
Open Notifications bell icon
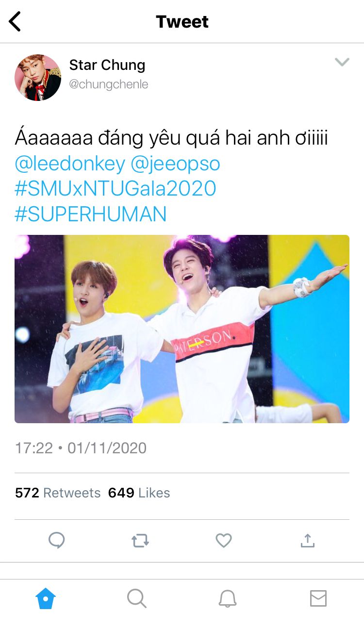228,599
